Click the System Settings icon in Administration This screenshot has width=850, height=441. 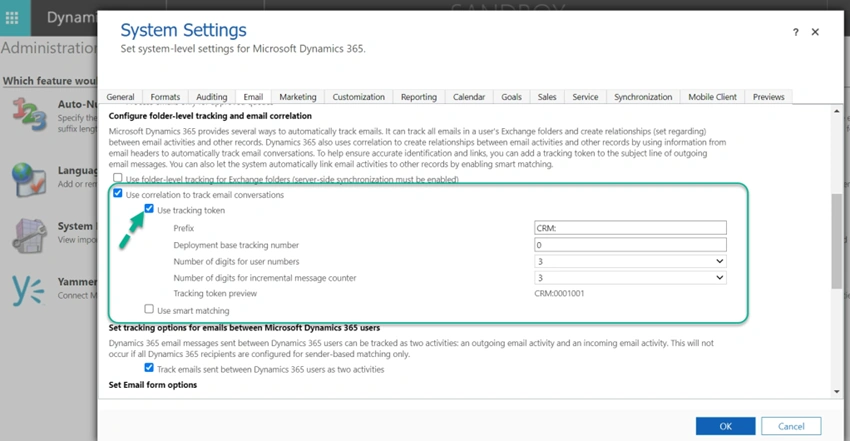(29, 236)
